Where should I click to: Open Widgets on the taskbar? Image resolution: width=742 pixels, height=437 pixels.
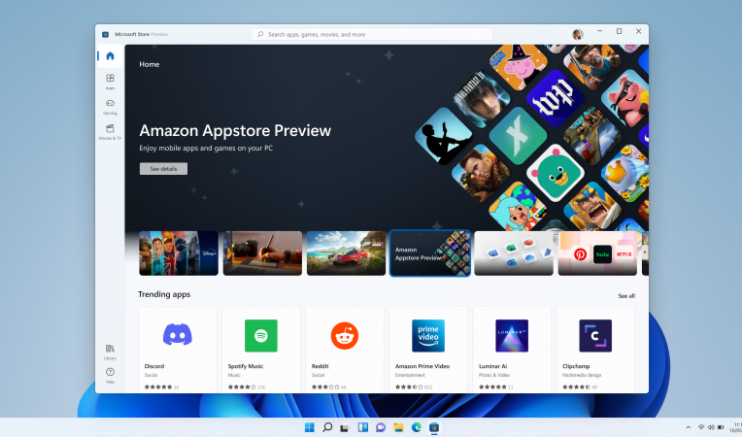click(362, 427)
